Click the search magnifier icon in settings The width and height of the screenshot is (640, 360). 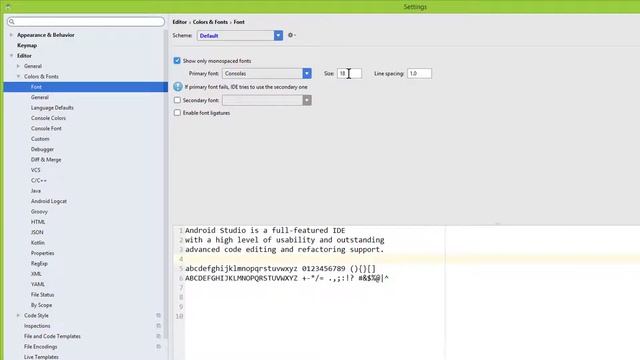(x=11, y=22)
